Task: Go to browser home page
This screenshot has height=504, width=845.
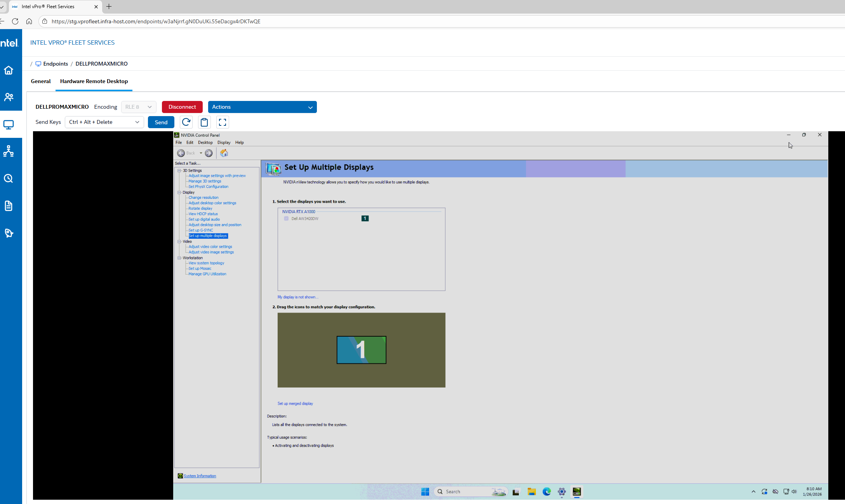Action: point(29,21)
